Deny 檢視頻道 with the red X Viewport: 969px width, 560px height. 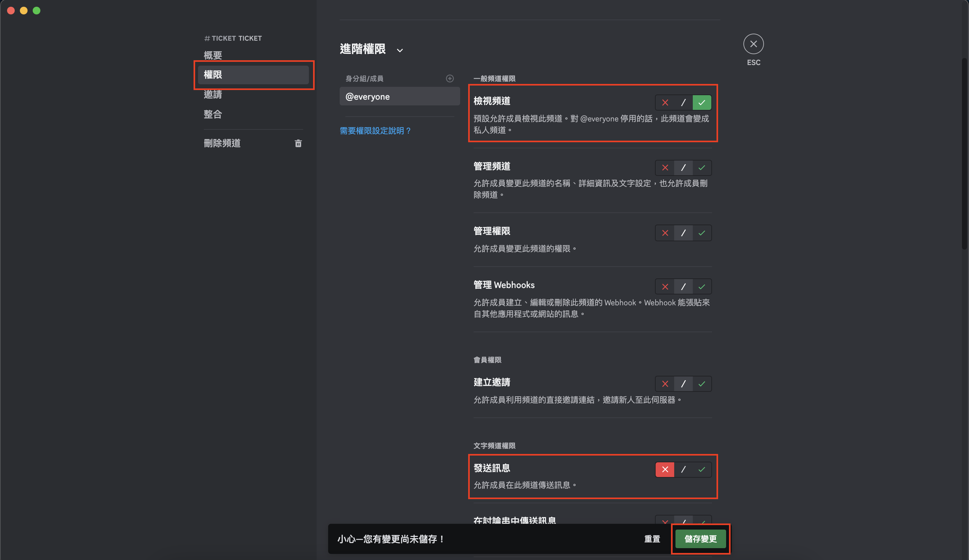pyautogui.click(x=665, y=102)
